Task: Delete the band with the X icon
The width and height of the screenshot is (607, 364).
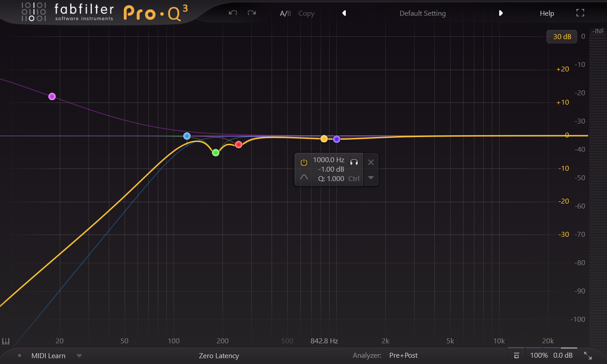Action: (371, 162)
